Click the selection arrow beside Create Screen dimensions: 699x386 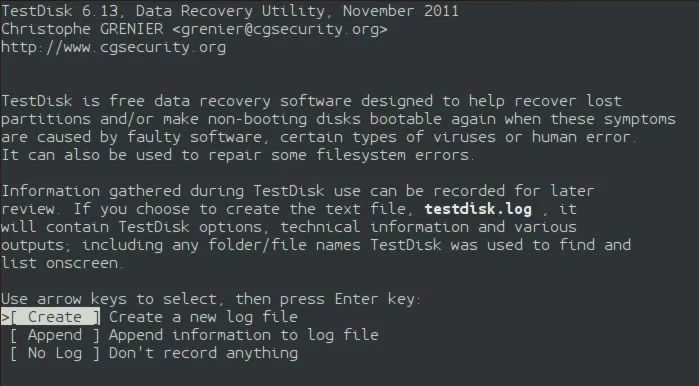(5, 318)
